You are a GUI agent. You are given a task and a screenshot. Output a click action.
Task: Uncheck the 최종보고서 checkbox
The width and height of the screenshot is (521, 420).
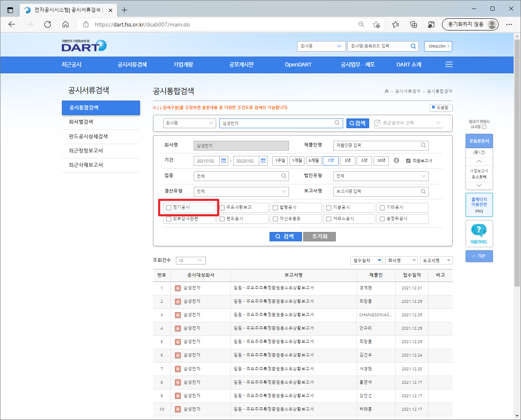(x=408, y=161)
